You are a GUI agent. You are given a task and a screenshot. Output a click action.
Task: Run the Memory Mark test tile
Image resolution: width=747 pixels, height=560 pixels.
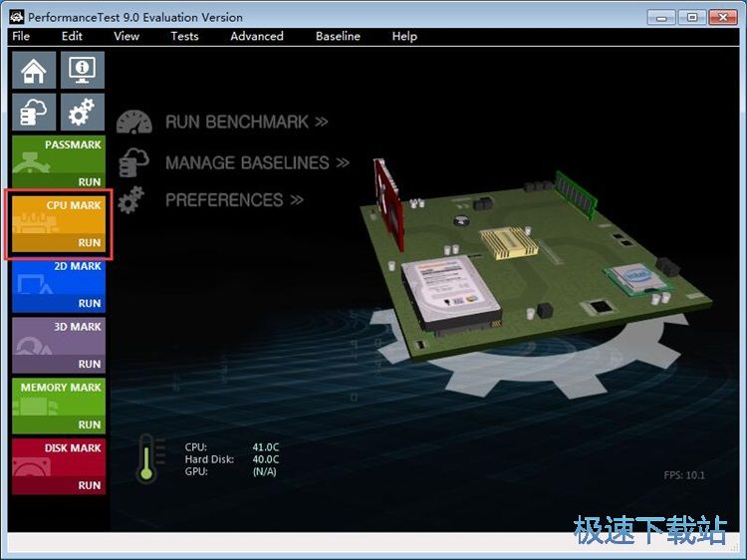(58, 406)
